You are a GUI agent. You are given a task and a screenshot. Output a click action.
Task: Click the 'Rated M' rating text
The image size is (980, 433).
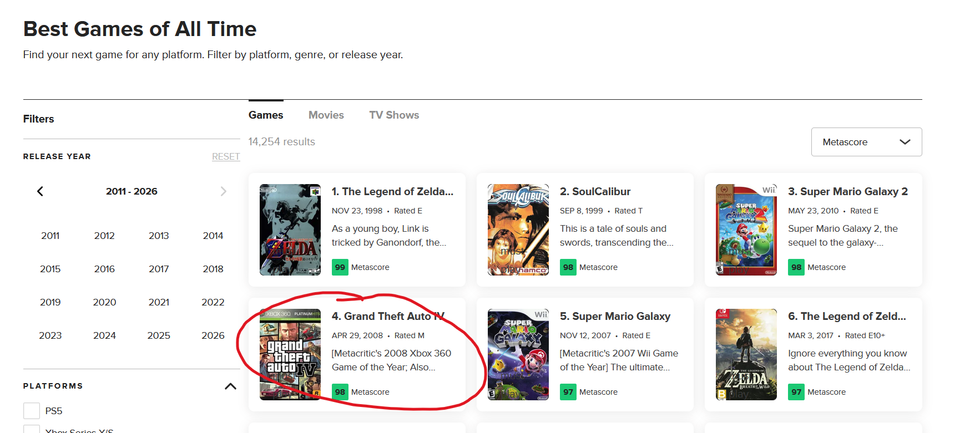[x=410, y=335]
